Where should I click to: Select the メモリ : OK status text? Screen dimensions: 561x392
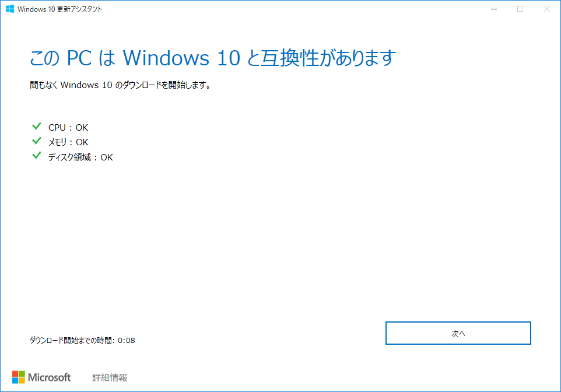click(68, 142)
